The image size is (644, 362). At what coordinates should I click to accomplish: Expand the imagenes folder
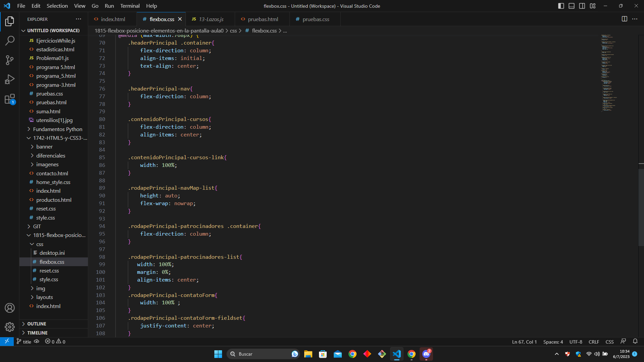tap(54, 165)
